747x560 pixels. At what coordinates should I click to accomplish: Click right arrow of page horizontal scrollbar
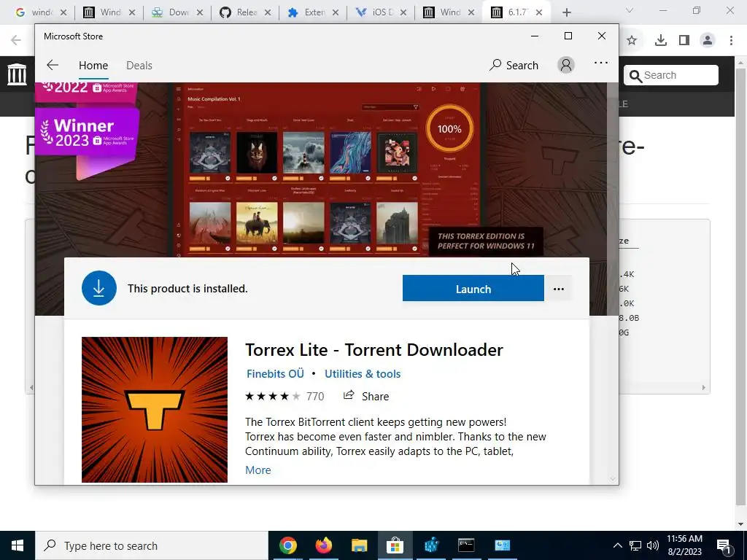[x=704, y=388]
